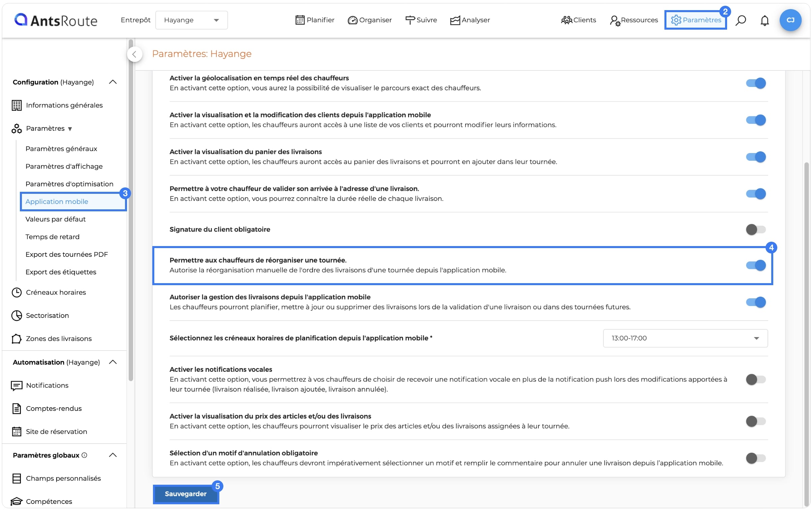Toggle client viewing and editing from mobile app
812x511 pixels.
point(756,120)
